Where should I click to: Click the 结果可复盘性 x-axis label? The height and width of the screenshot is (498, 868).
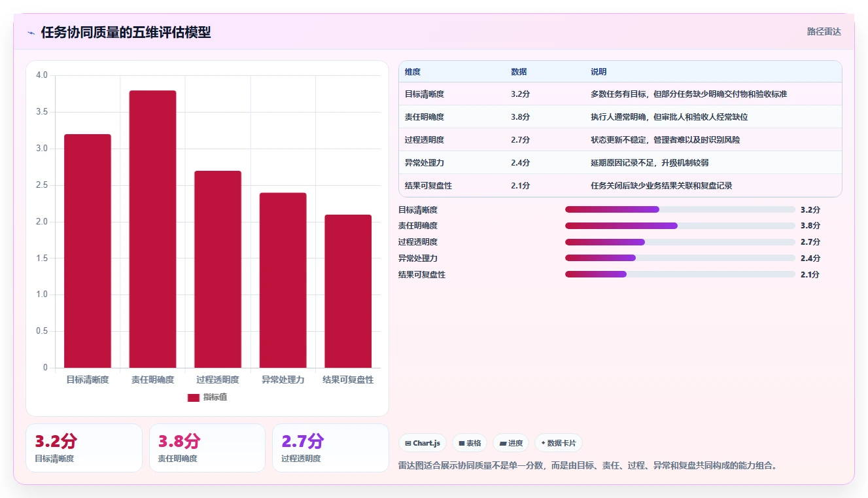[348, 380]
